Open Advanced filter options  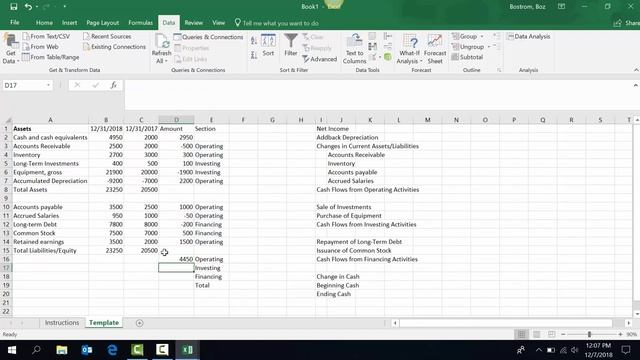(320, 59)
